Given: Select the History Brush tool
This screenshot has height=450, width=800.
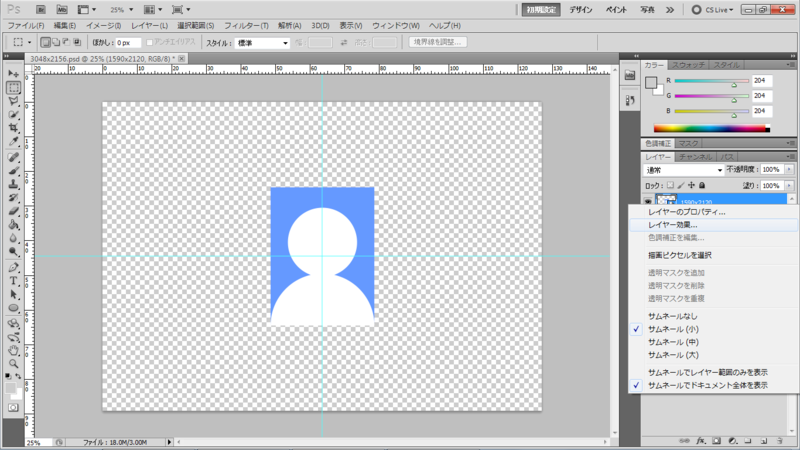Looking at the screenshot, I should pos(13,198).
